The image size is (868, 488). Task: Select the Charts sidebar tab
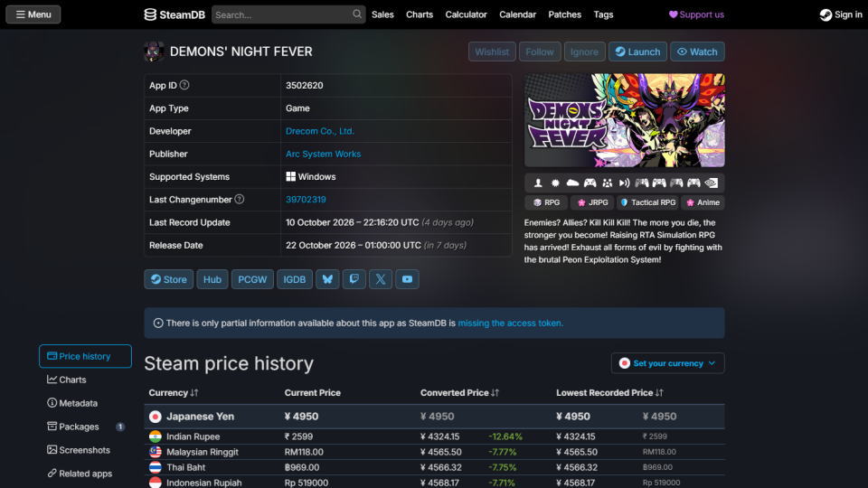coord(85,380)
